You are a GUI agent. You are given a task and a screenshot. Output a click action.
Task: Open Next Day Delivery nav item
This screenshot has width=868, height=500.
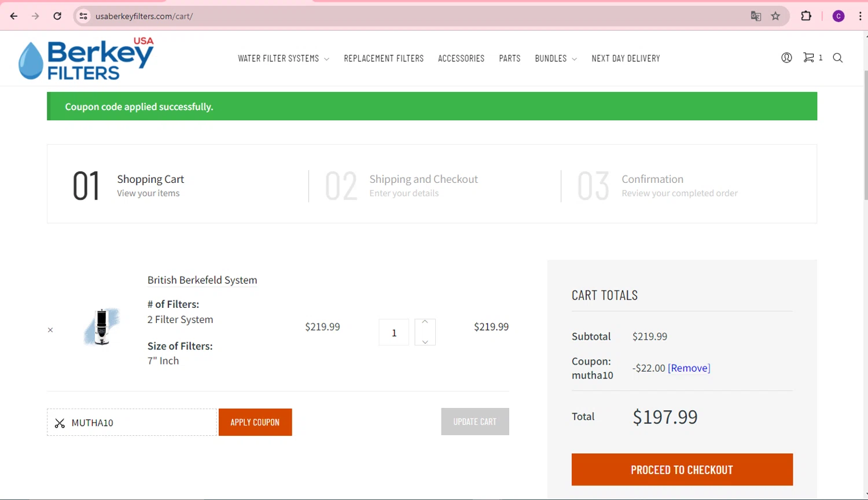pos(626,58)
